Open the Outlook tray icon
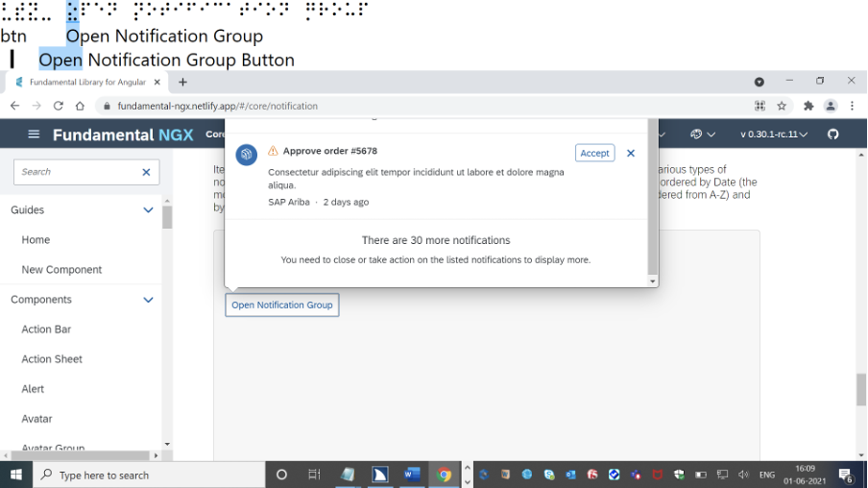This screenshot has height=488, width=868. pyautogui.click(x=570, y=475)
